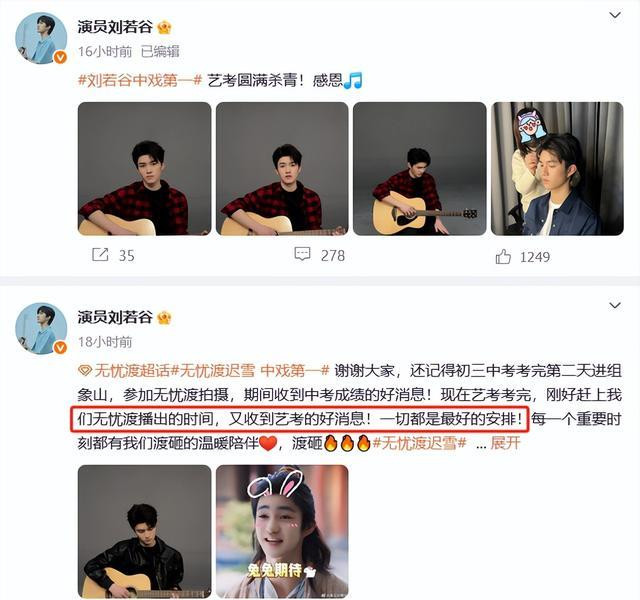Open third photo showing full guitar view
The width and height of the screenshot is (640, 600).
(420, 169)
